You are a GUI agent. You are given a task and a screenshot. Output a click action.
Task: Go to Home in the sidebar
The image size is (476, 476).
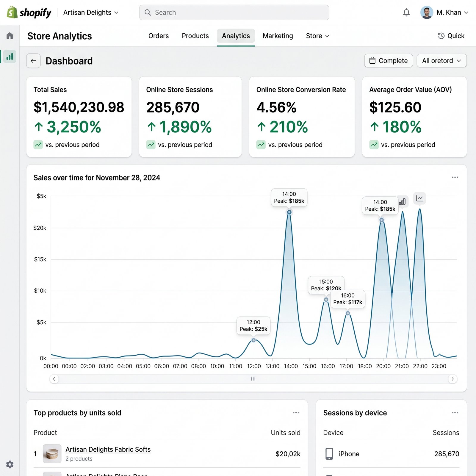point(10,36)
